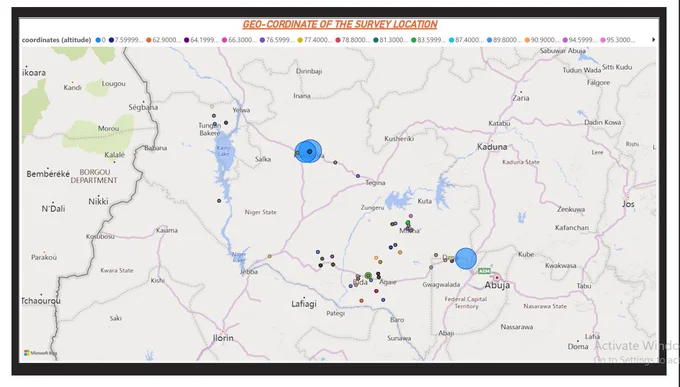Choose the 81.3000 legend item

click(x=390, y=40)
